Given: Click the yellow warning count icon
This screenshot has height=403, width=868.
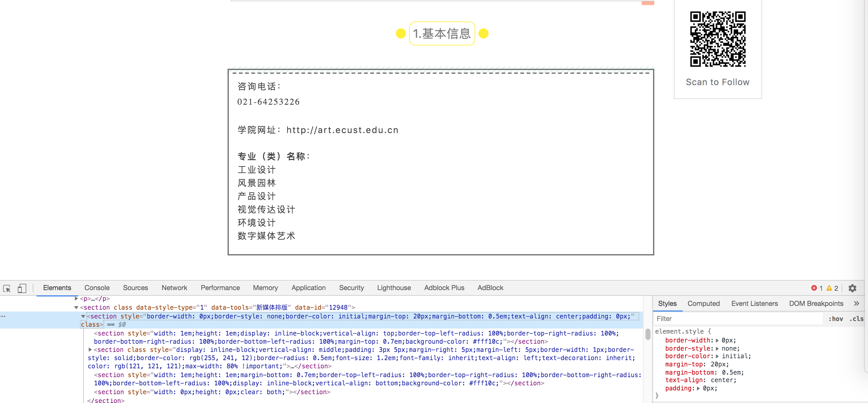Looking at the screenshot, I should [829, 288].
